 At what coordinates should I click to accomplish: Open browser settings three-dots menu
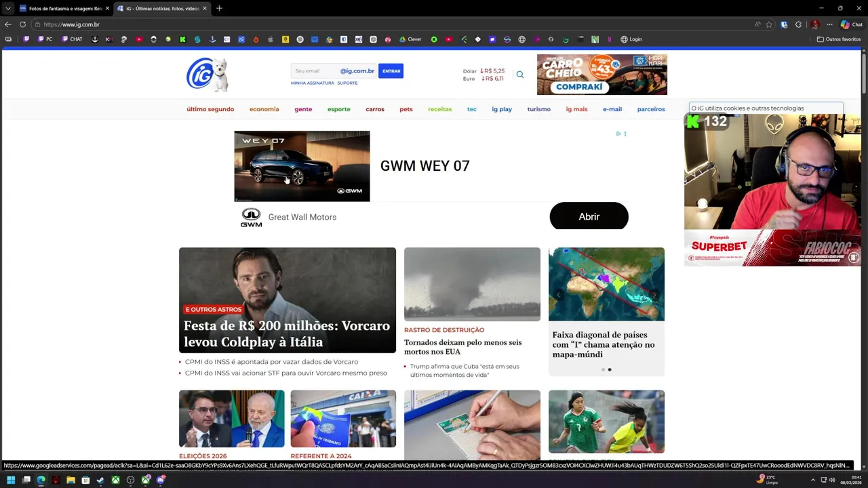(x=829, y=24)
